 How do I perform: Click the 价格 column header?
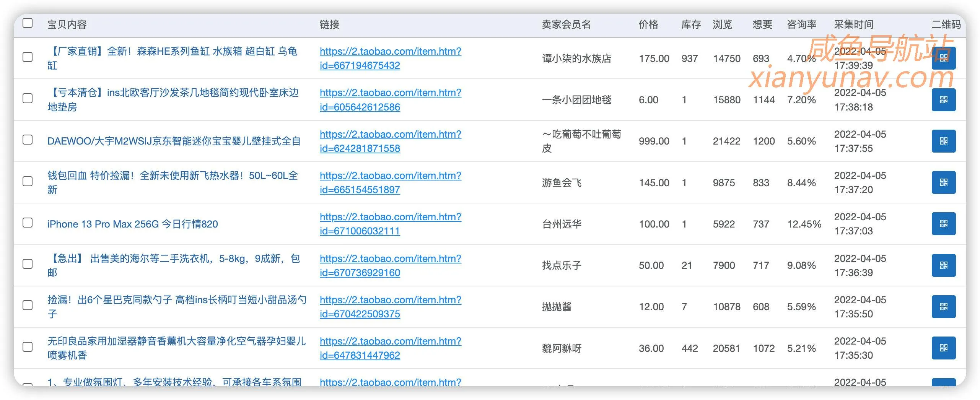(648, 24)
